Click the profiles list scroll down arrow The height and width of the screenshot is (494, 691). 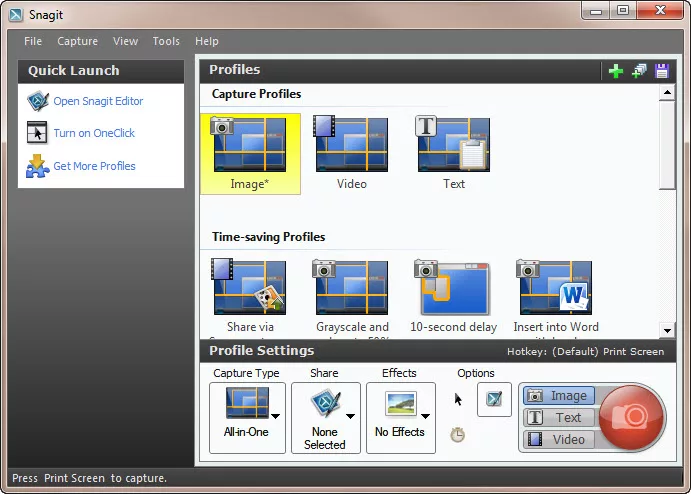coord(668,331)
